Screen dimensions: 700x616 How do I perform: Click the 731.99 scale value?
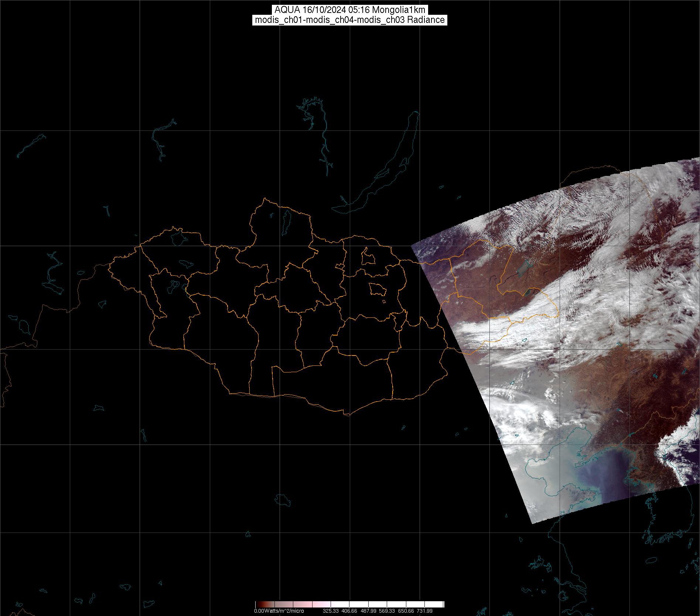point(424,611)
